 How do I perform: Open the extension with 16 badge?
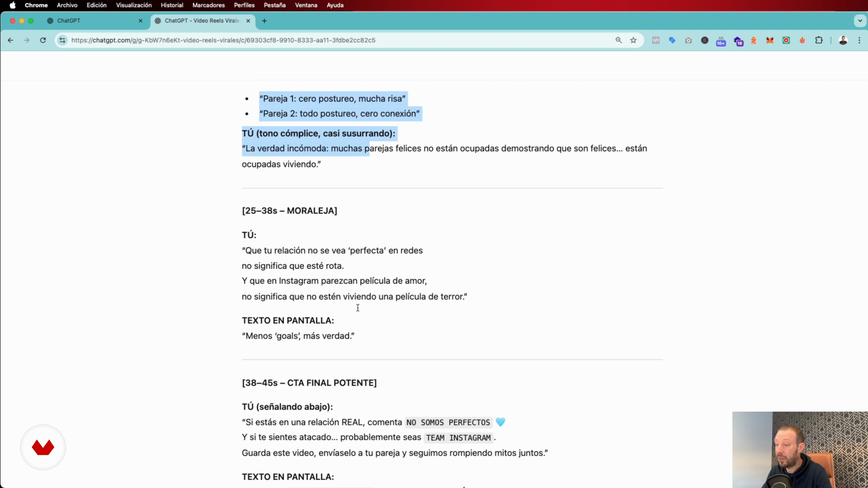click(738, 41)
